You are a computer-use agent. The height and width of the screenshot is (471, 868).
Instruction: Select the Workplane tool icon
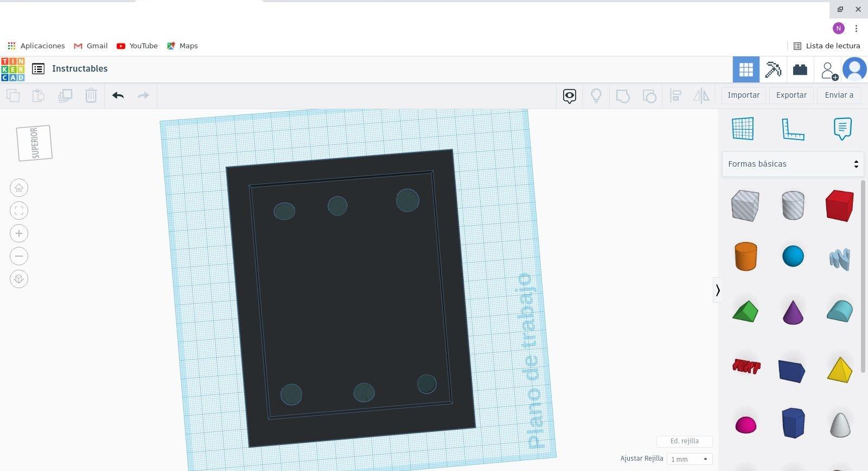(743, 129)
